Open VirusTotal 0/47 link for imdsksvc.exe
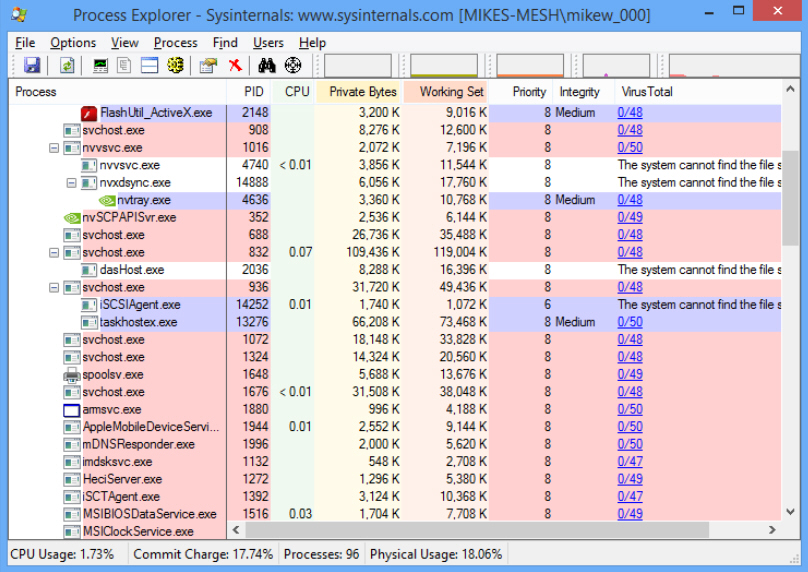This screenshot has width=808, height=572. (x=630, y=462)
